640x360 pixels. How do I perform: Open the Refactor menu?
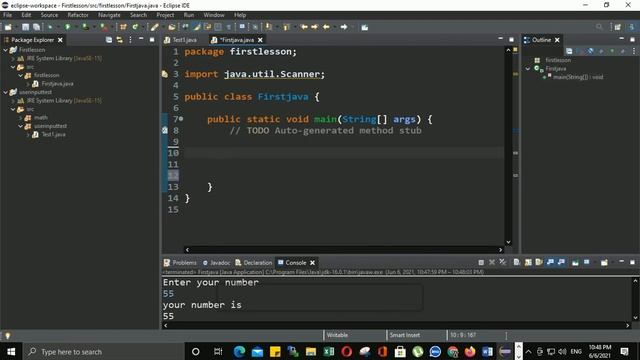(x=78, y=15)
